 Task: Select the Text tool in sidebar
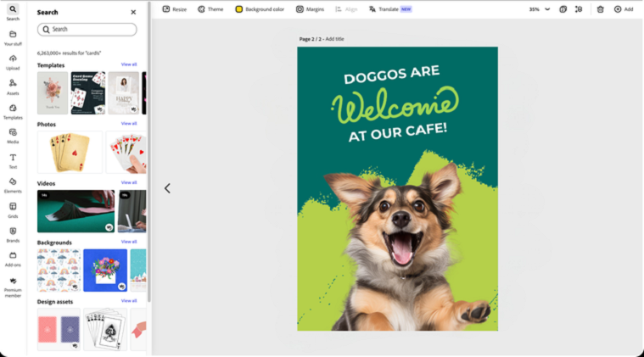point(13,159)
